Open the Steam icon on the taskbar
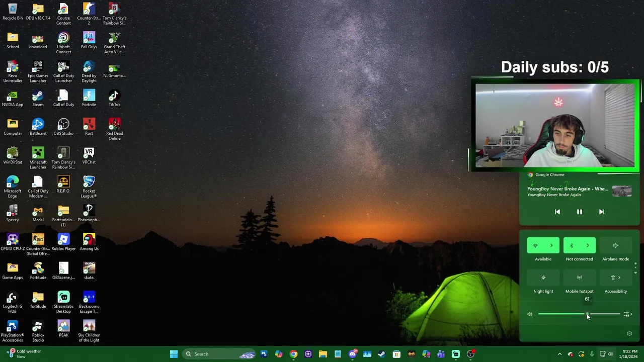This screenshot has height=362, width=644. coord(382,354)
